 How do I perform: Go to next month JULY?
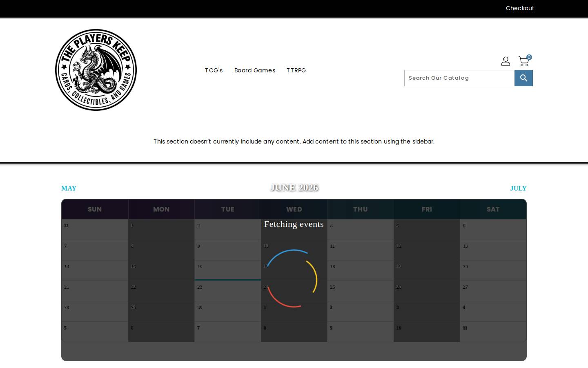(x=518, y=188)
